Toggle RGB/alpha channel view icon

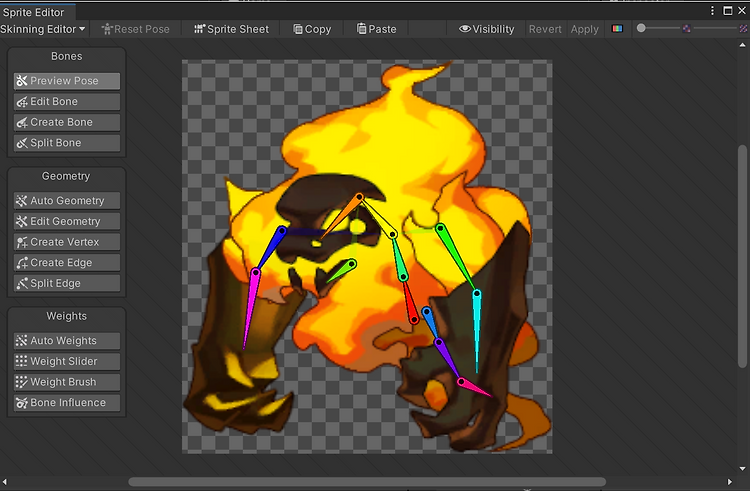[617, 29]
